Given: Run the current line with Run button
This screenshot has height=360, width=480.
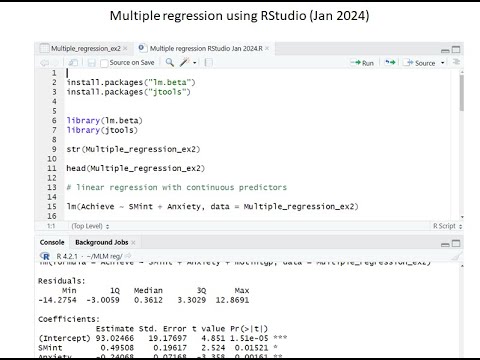Looking at the screenshot, I should click(x=362, y=63).
